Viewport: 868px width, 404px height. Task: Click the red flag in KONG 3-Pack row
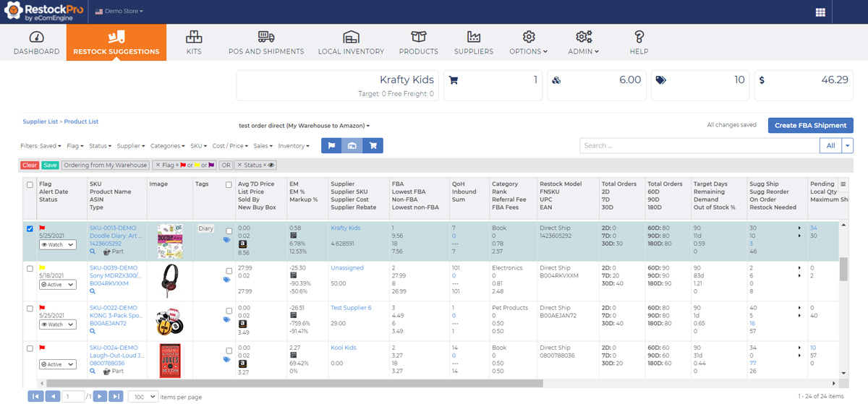click(42, 308)
